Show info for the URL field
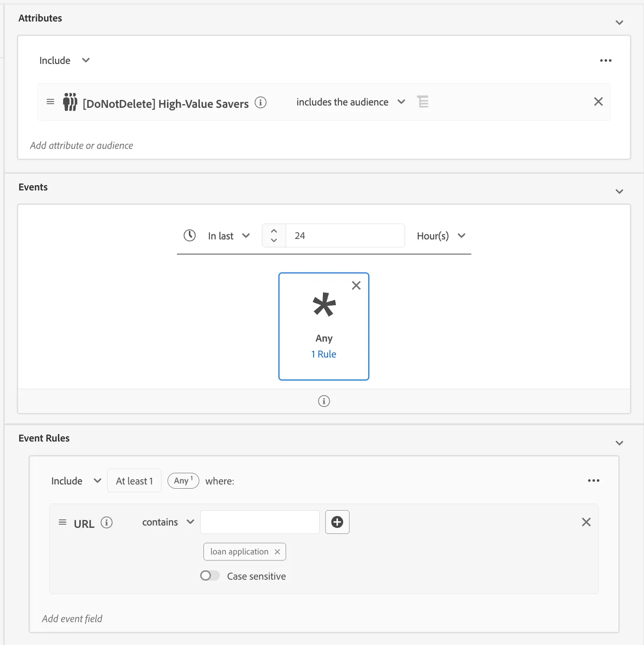 pyautogui.click(x=106, y=523)
